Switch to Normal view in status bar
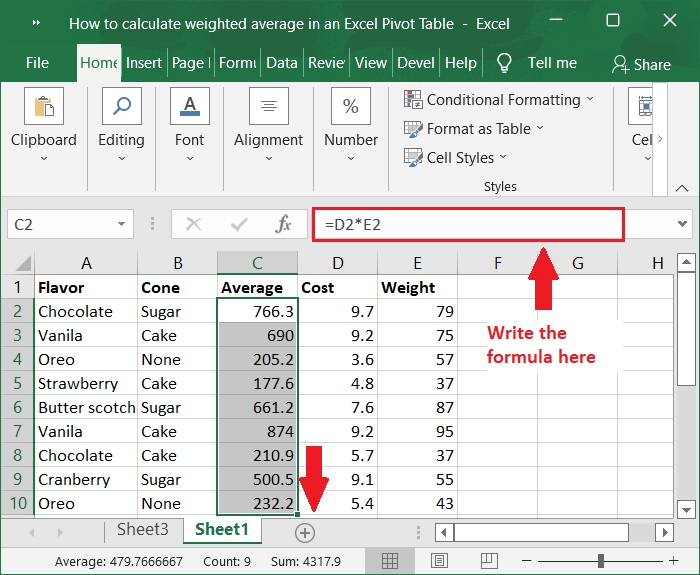Image resolution: width=700 pixels, height=575 pixels. [391, 561]
